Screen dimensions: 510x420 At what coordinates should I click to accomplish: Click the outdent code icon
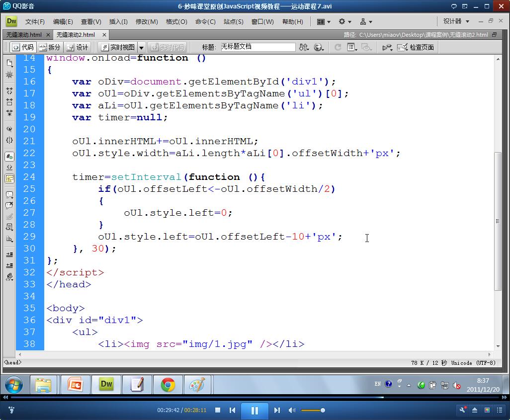(x=9, y=265)
